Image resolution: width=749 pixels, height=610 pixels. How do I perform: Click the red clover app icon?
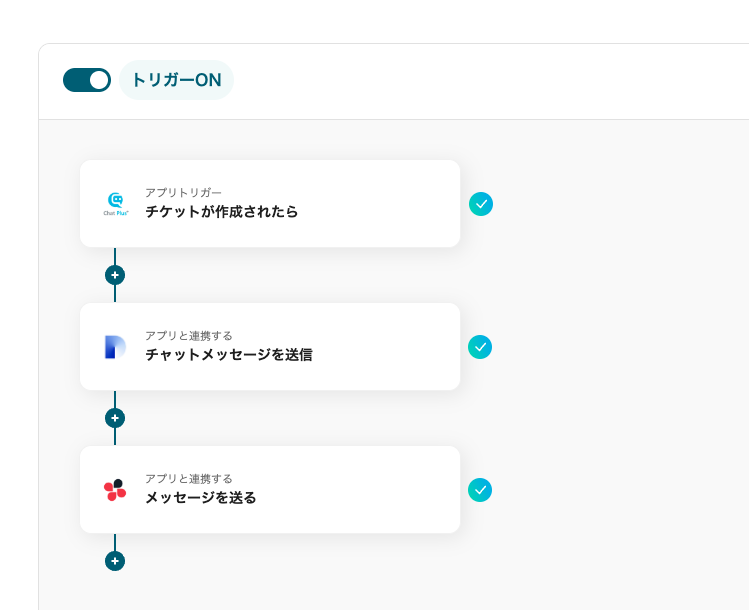pos(115,490)
